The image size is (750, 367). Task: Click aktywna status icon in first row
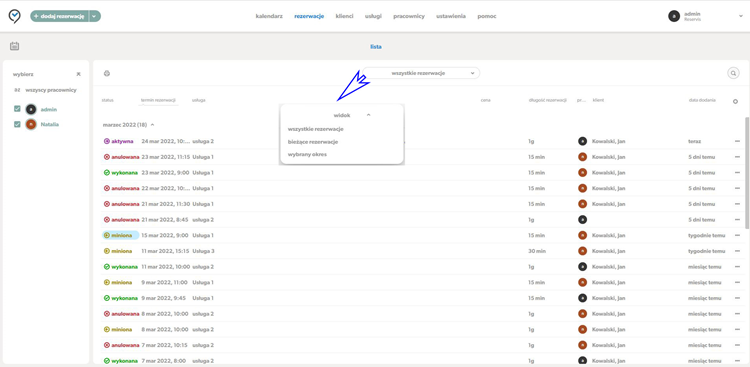coord(107,141)
